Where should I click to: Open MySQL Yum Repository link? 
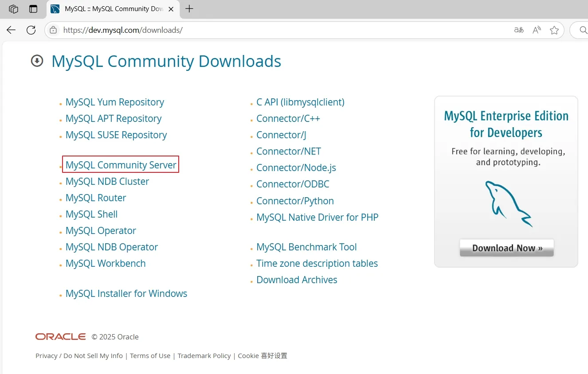[x=115, y=102]
